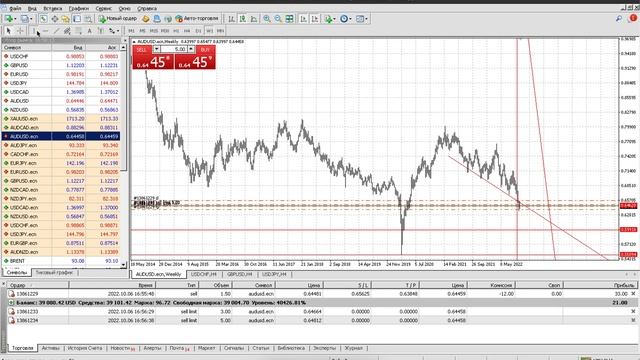Select the XAUUSD.ecn row in Market Watch
Viewport: 640px width, 360px height.
61,118
